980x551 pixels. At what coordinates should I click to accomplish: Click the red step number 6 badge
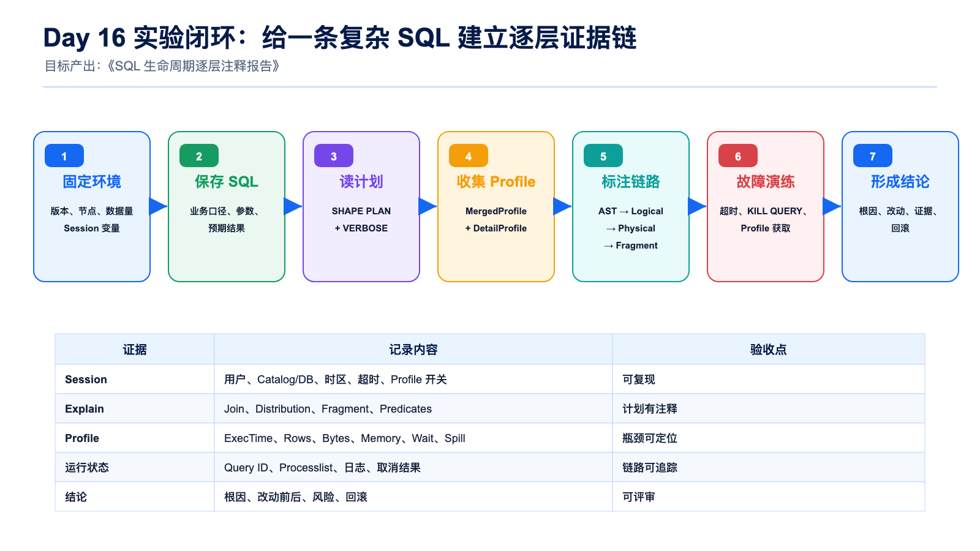tap(738, 156)
